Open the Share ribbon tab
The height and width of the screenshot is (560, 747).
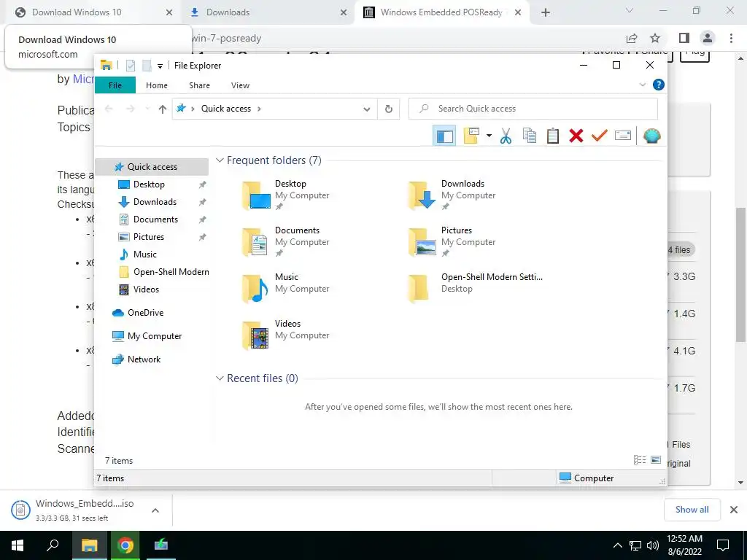(199, 85)
